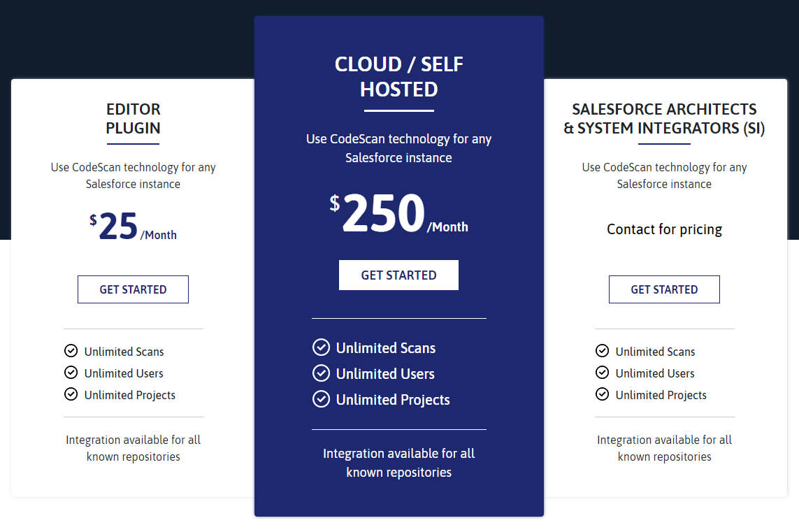Click checkmark icon beside Editor Plugin Unlimited Scans

71,351
